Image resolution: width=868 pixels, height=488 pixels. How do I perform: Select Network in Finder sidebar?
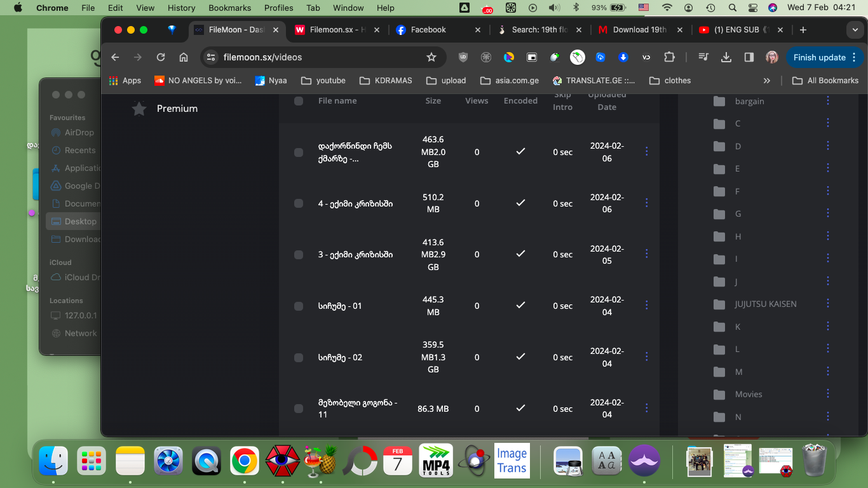74,333
